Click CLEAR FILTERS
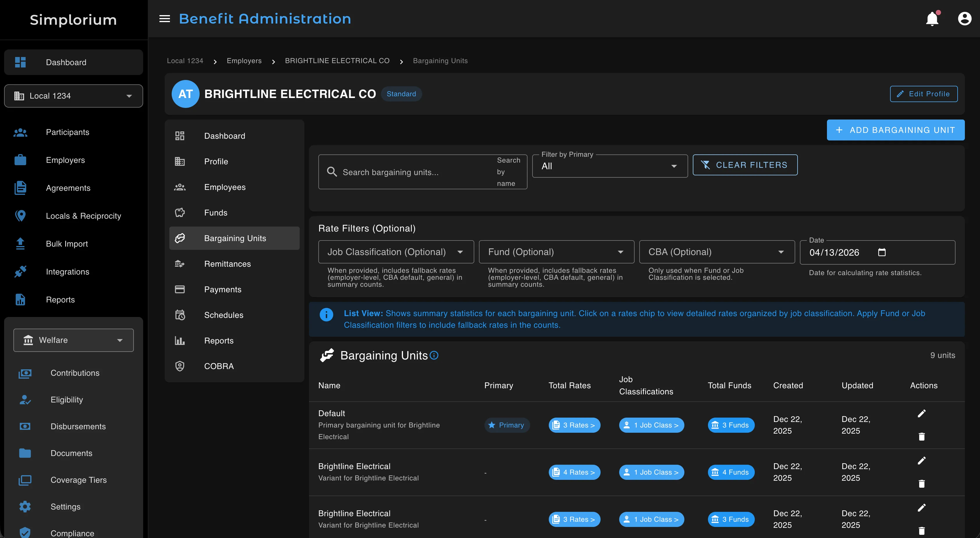The height and width of the screenshot is (538, 980). click(x=745, y=165)
